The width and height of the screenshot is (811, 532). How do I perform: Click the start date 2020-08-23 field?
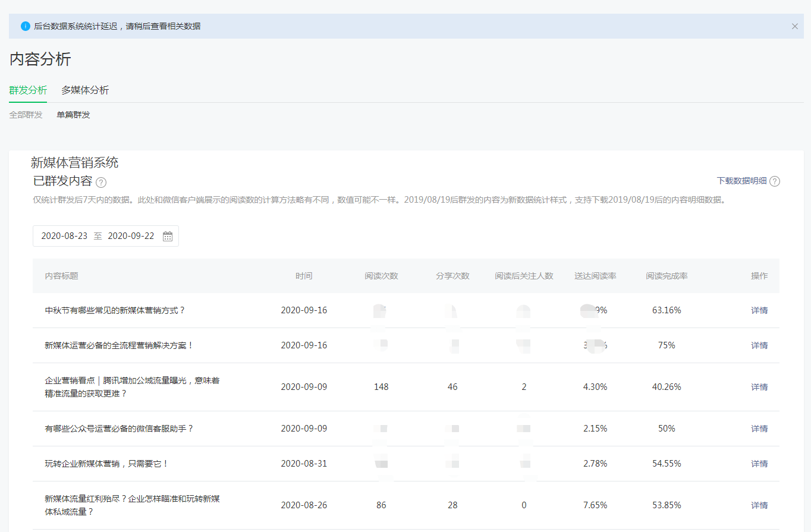pyautogui.click(x=64, y=236)
